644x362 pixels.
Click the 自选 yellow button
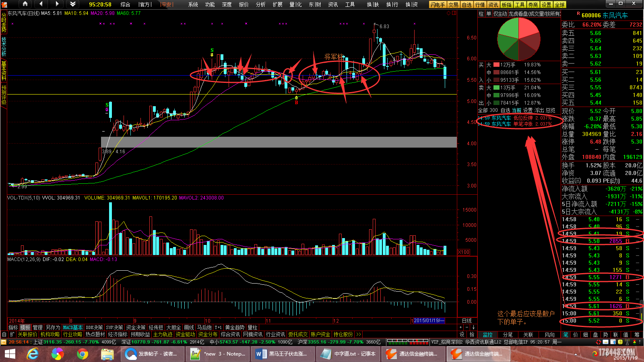pyautogui.click(x=467, y=5)
